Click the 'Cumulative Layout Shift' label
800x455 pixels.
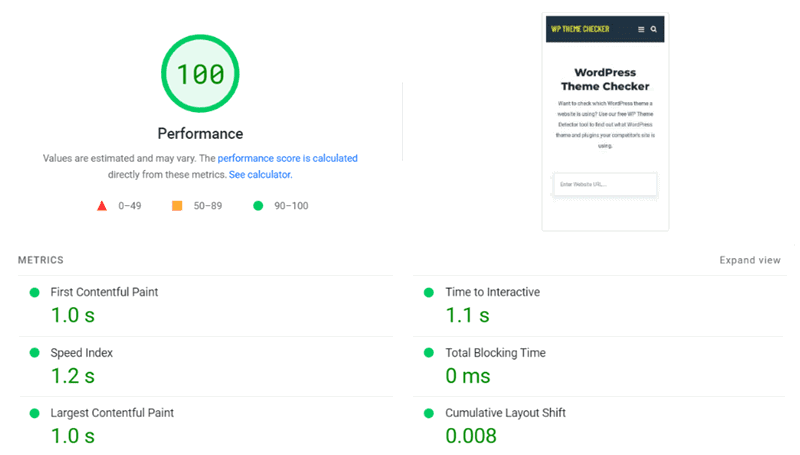[505, 413]
